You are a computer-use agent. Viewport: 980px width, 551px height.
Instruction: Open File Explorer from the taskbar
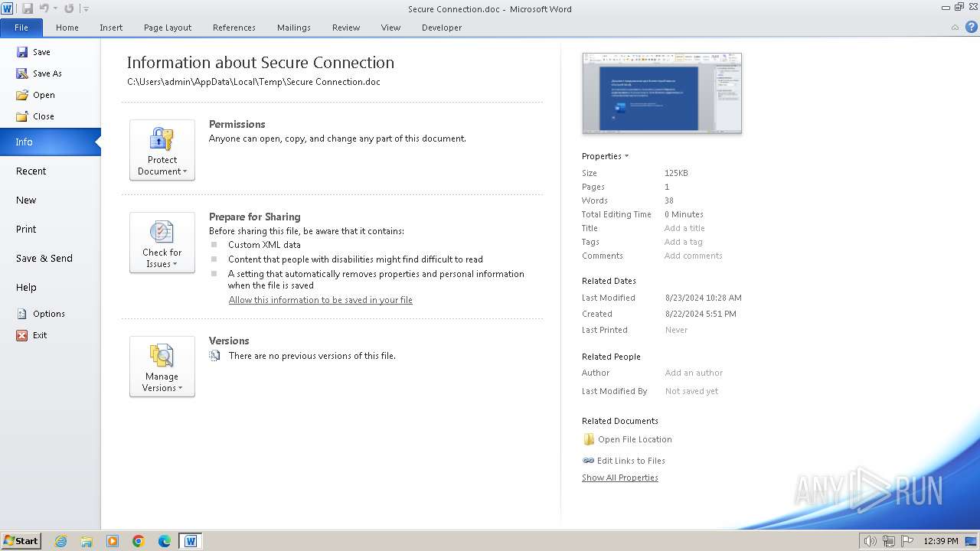click(x=87, y=541)
